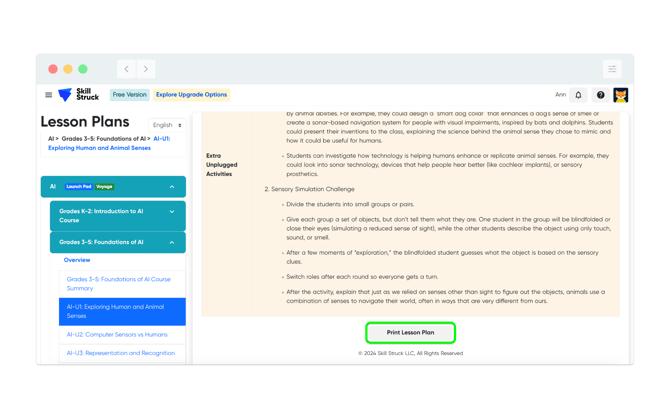The height and width of the screenshot is (418, 670).
Task: Go forward with the browser arrow
Action: click(x=146, y=69)
